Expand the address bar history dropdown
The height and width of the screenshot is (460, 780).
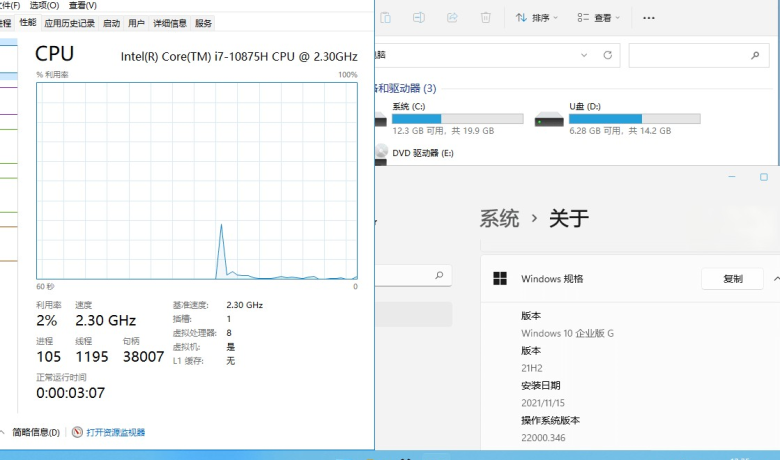click(x=584, y=55)
